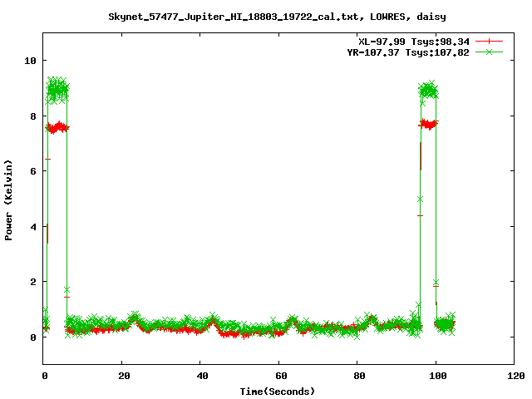Click the x-axis tick label 120
The width and height of the screenshot is (532, 399).
click(516, 376)
